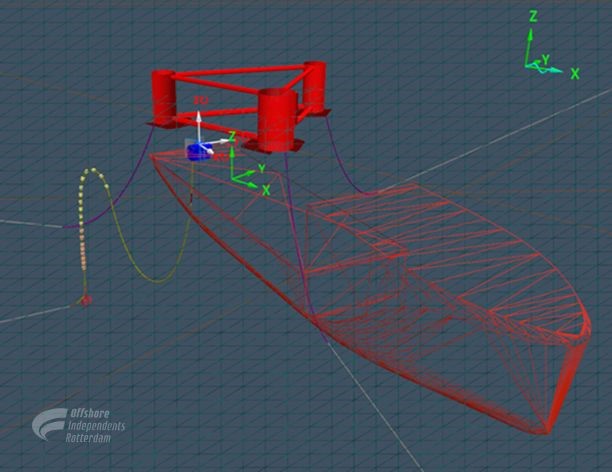Click the green local X axis label
The height and width of the screenshot is (472, 612).
[266, 188]
